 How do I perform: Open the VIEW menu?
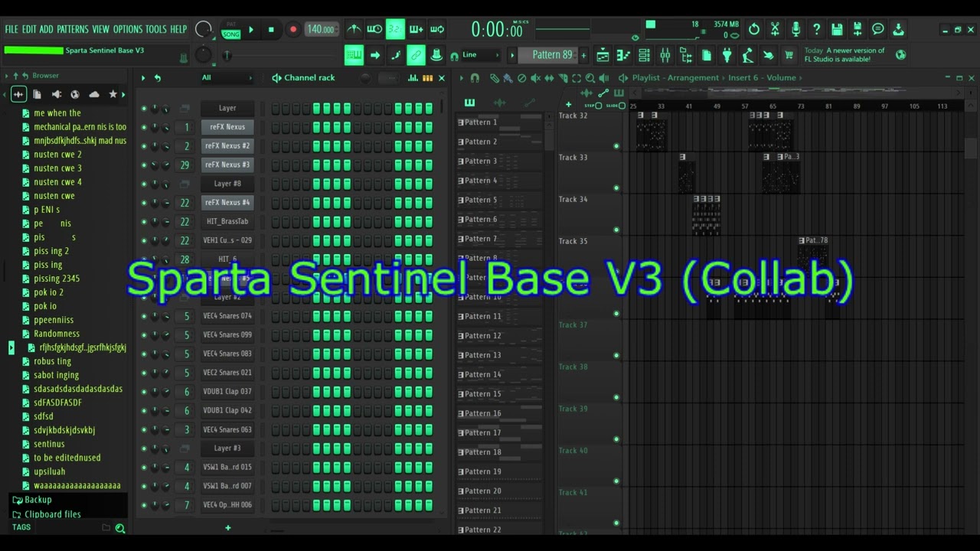(101, 29)
